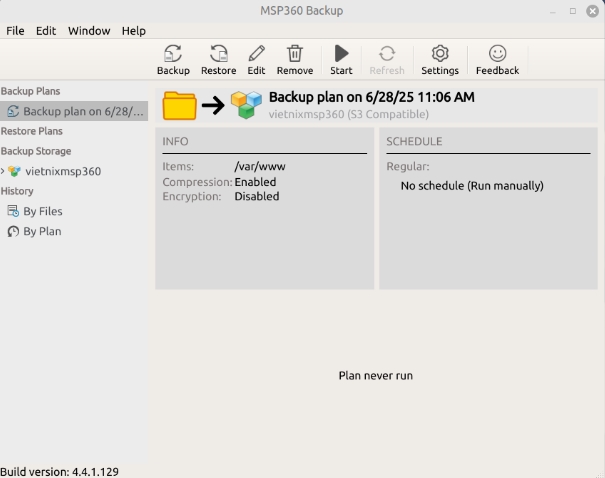This screenshot has width=605, height=478.
Task: Close the MSP360 Backup window
Action: 592,11
